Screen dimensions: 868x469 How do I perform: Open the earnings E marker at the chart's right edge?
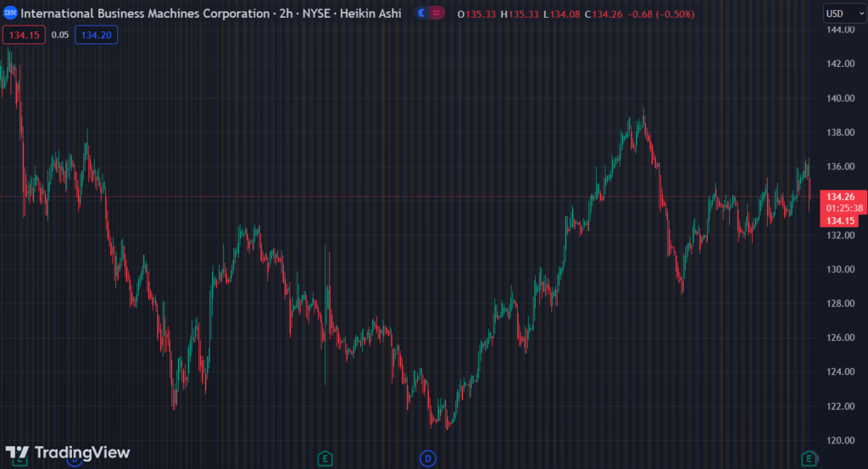[x=809, y=459]
